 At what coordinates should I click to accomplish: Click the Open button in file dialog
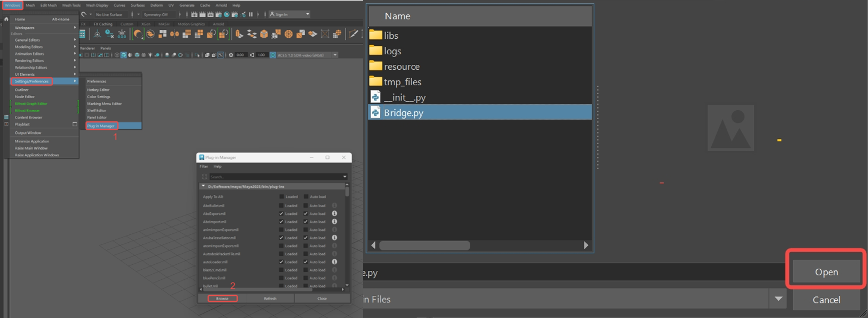tap(826, 272)
